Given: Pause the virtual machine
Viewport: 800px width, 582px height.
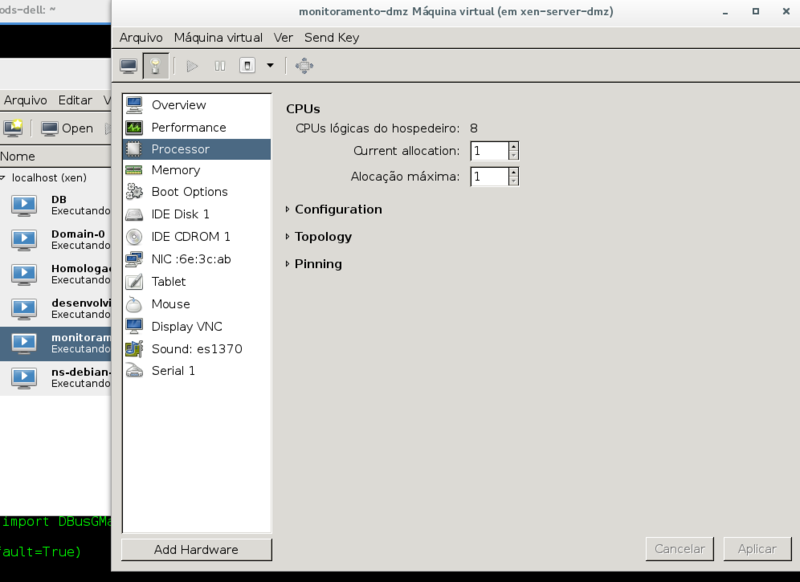Looking at the screenshot, I should click(220, 66).
